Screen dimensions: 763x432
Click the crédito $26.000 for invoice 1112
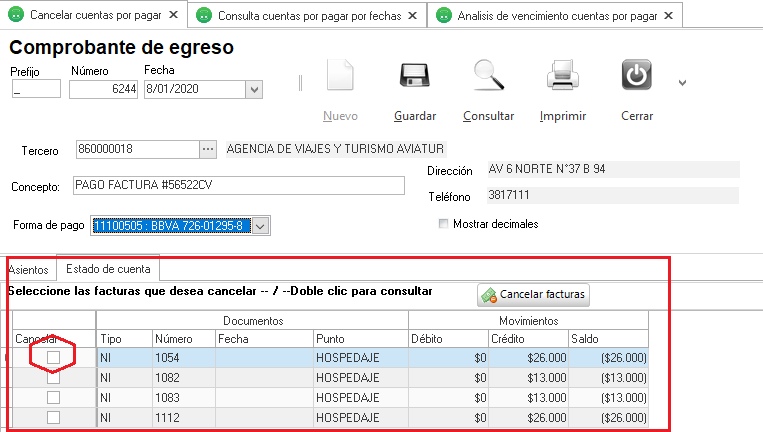point(528,418)
